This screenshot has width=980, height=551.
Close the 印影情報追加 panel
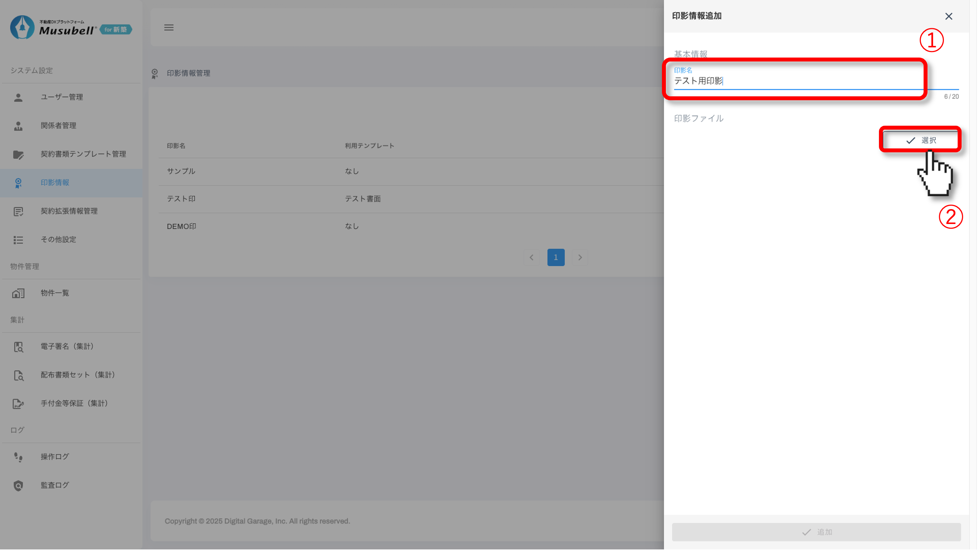pos(949,16)
